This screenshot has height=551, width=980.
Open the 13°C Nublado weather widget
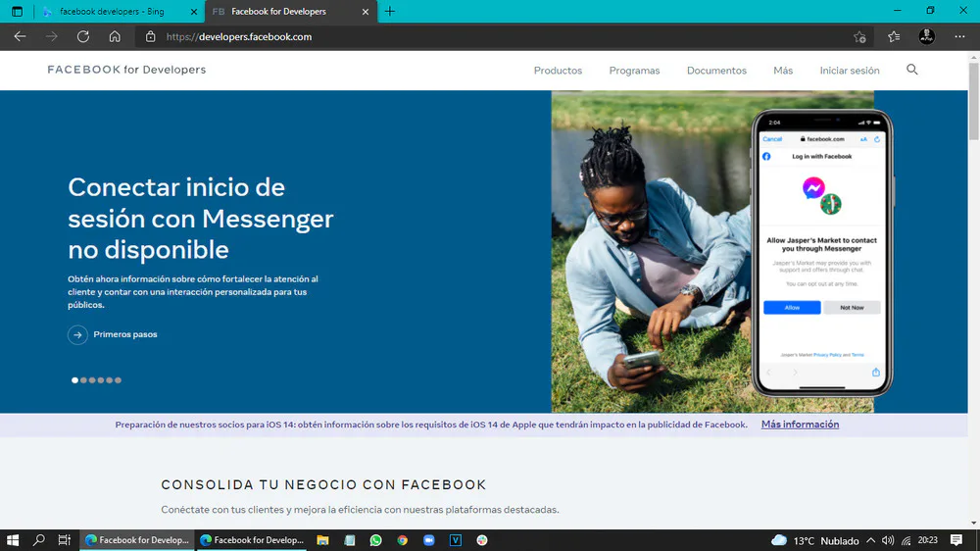coord(815,540)
